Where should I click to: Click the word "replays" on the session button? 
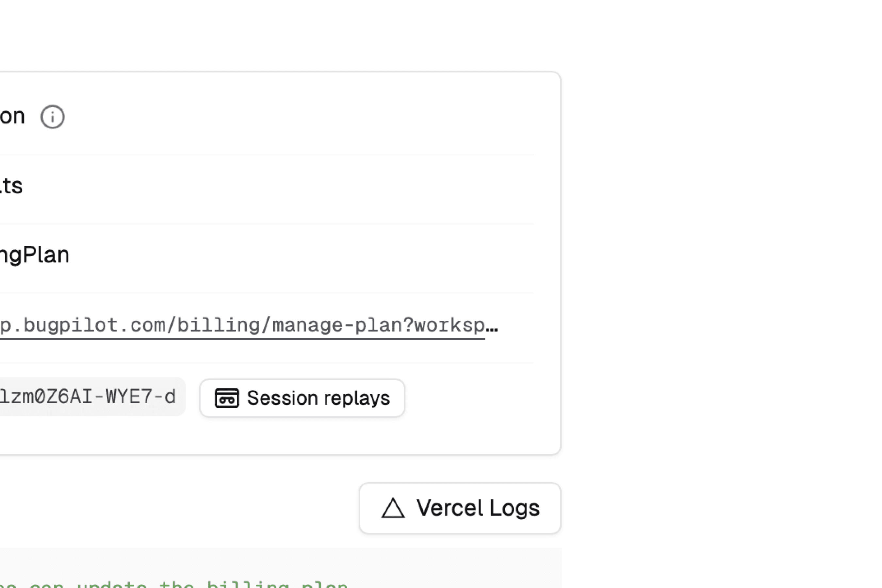[357, 398]
